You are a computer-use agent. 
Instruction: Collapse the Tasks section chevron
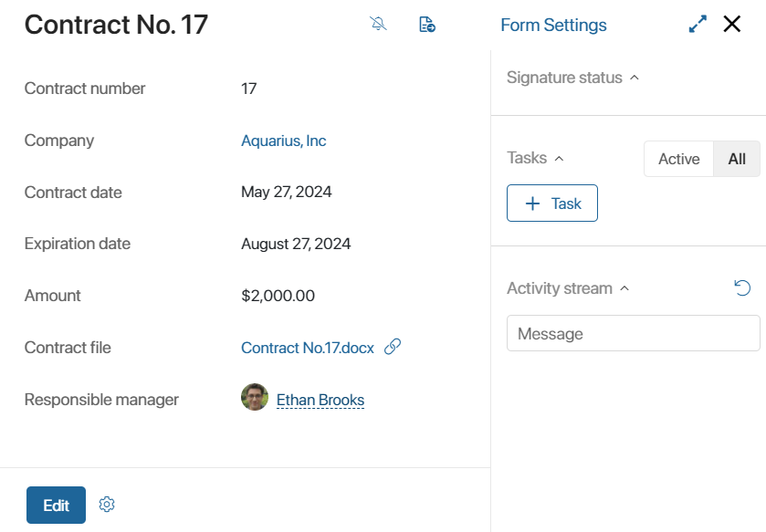[x=560, y=158]
